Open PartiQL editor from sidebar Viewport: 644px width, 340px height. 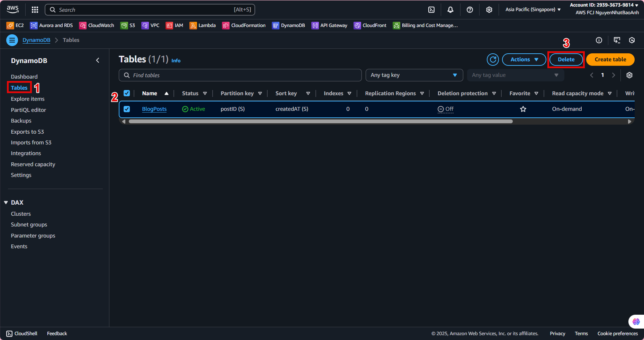28,110
